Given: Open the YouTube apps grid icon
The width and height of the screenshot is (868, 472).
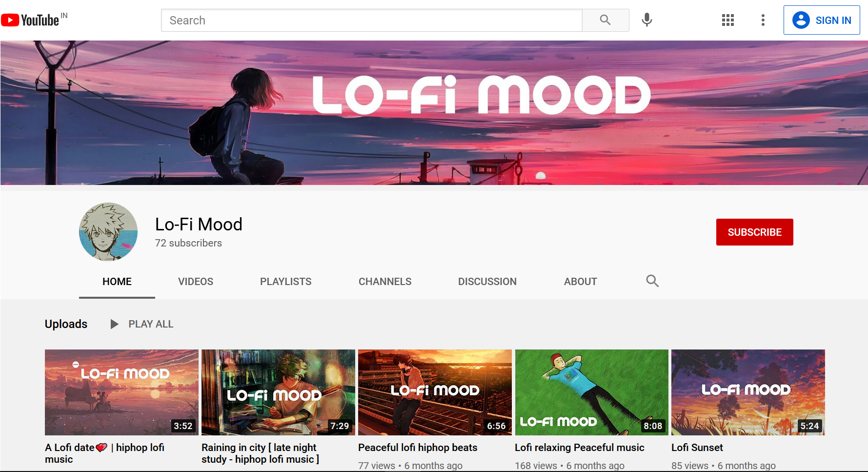Looking at the screenshot, I should click(x=728, y=20).
